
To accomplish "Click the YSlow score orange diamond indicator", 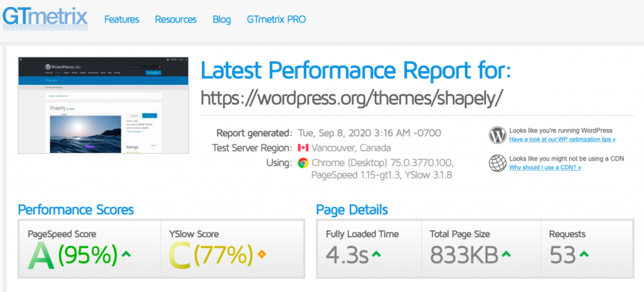I will [261, 254].
